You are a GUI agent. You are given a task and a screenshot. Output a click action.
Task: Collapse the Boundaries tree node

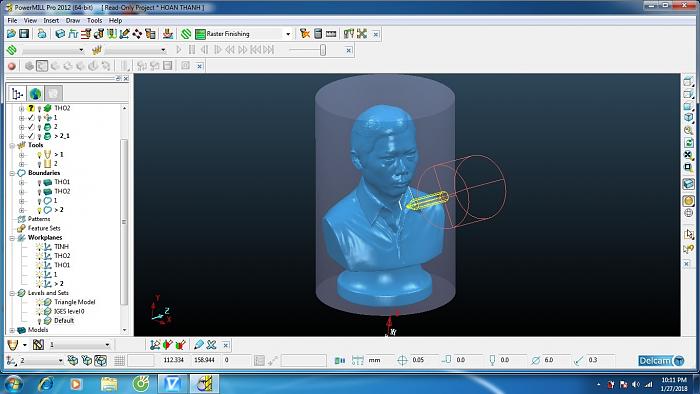point(12,173)
